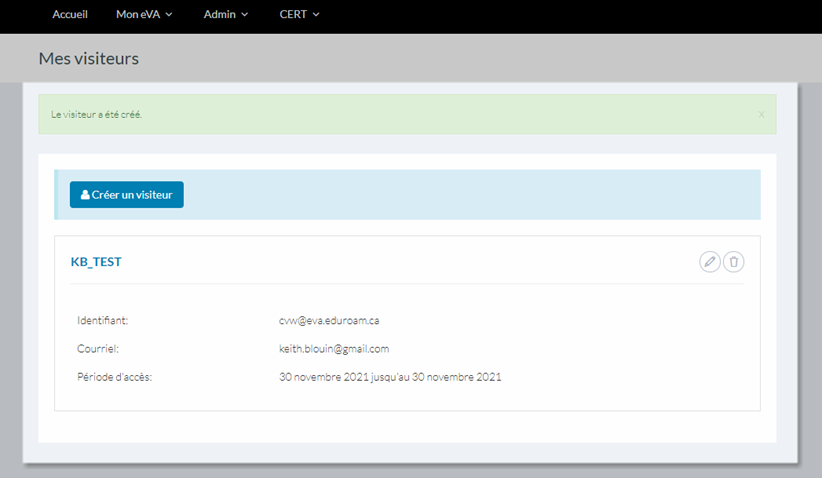Click the Mes visiteurs page heading

coord(89,59)
